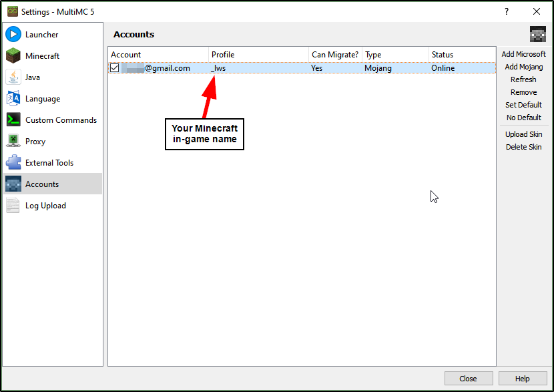Click the External Tools puzzle icon

[x=13, y=163]
